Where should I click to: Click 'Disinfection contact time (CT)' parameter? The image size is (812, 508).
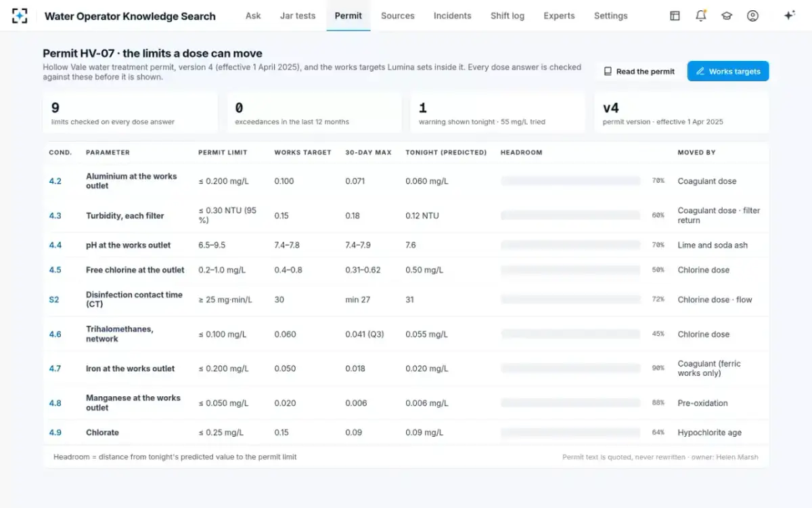tap(134, 299)
